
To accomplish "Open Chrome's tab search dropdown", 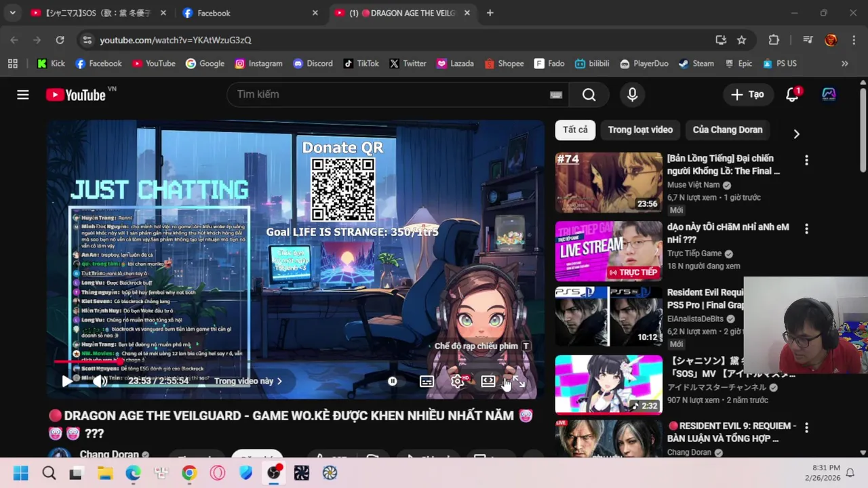I will pyautogui.click(x=12, y=13).
